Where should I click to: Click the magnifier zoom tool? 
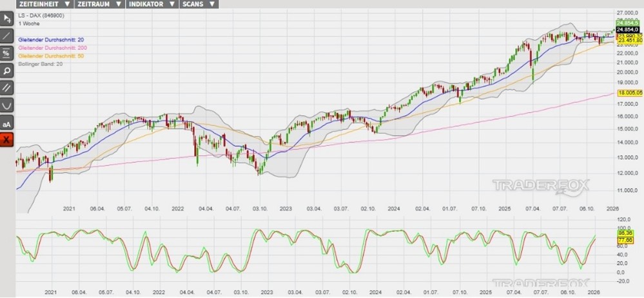[6, 70]
